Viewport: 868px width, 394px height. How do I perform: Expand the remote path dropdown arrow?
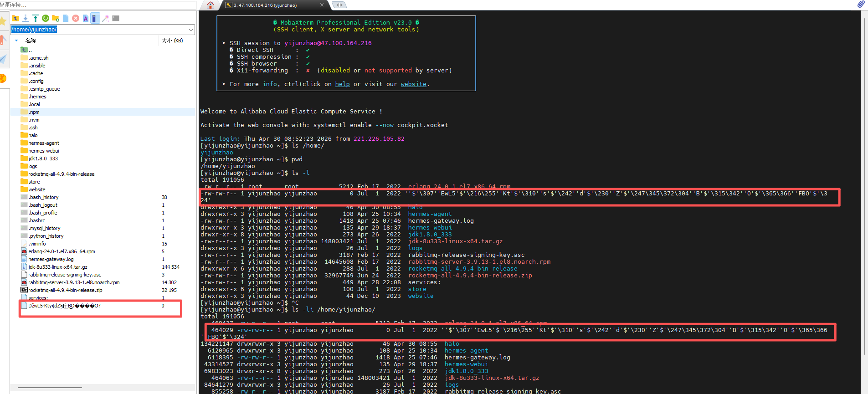click(191, 30)
